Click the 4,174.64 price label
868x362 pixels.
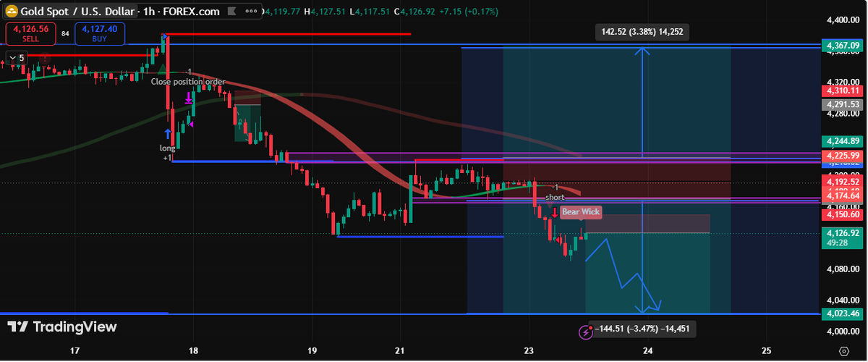coord(842,195)
